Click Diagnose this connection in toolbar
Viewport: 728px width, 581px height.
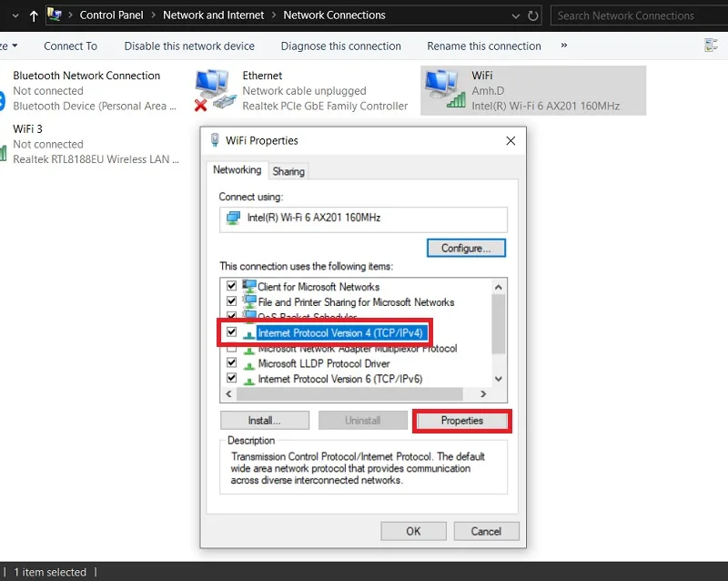[x=340, y=46]
